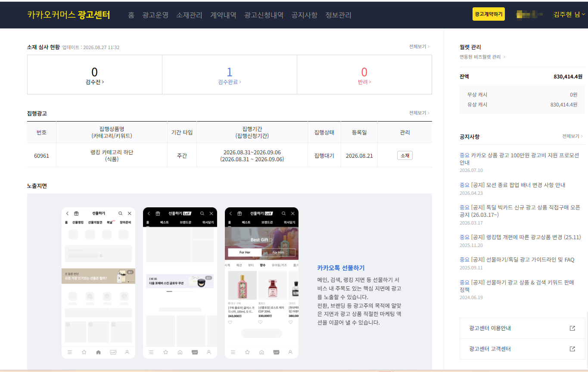Click the yellow 광고계약하기 button
588x372 pixels.
tap(488, 14)
